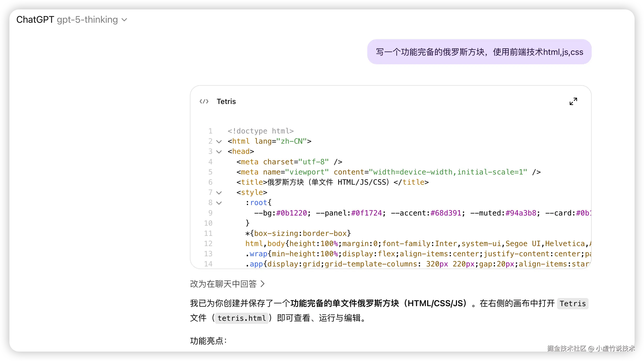Viewport: 644px width, 361px height.
Task: Collapse the head tag on line 3
Action: [x=219, y=152]
